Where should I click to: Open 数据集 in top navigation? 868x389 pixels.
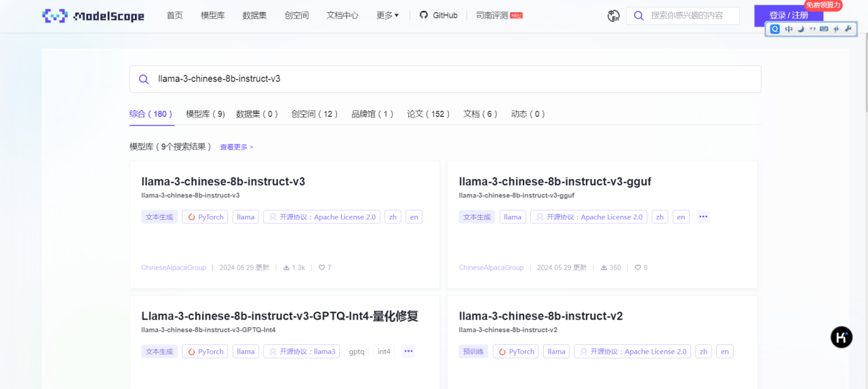point(254,15)
